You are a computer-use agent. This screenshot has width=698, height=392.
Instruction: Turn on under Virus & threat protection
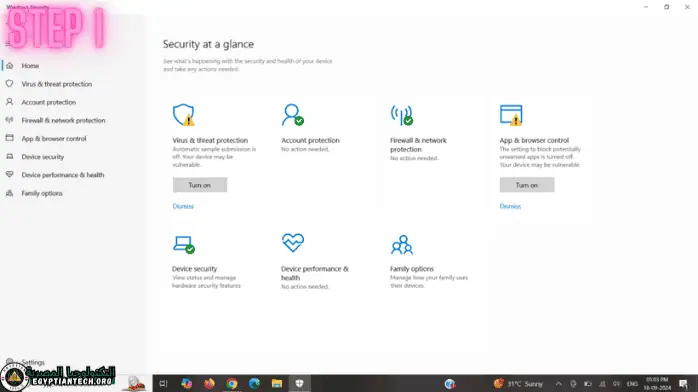pyautogui.click(x=200, y=185)
